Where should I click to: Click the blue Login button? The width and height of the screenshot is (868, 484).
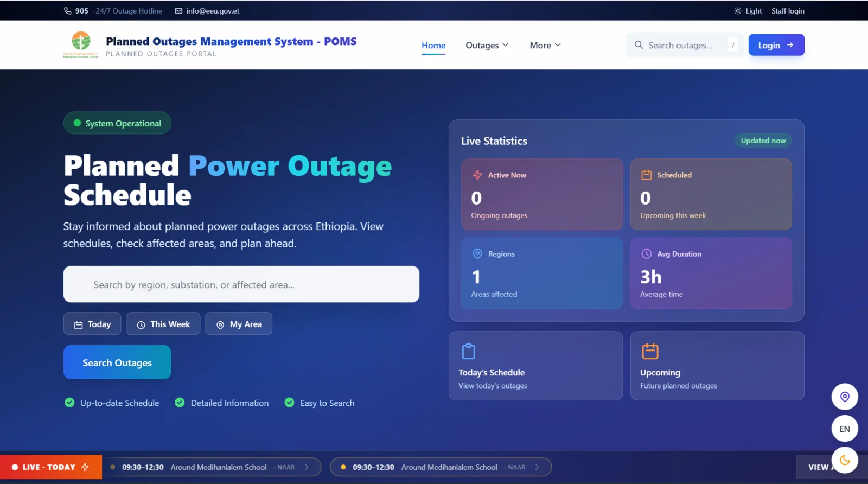point(776,45)
